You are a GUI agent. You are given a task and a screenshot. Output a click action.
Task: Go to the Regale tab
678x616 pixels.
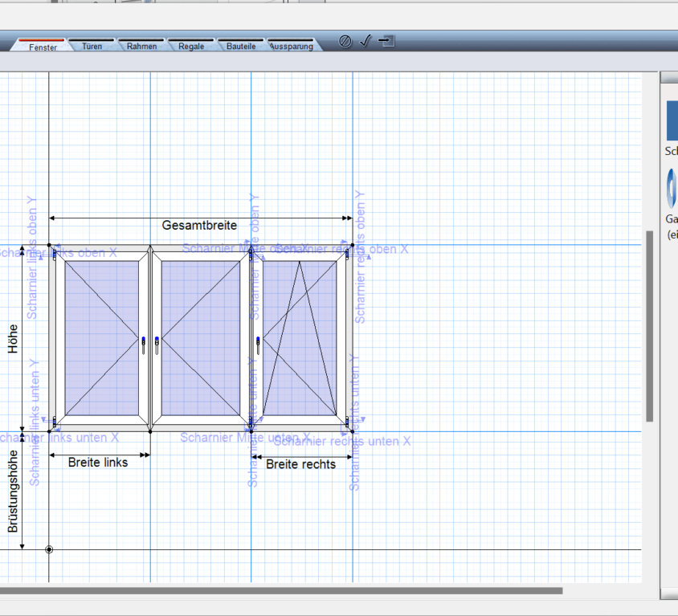point(191,46)
